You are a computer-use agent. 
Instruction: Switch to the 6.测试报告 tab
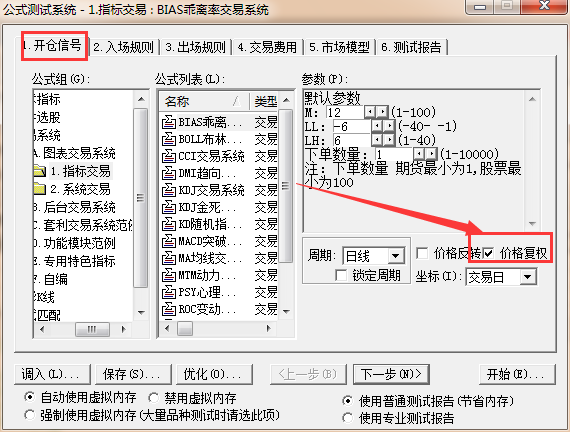pyautogui.click(x=412, y=47)
